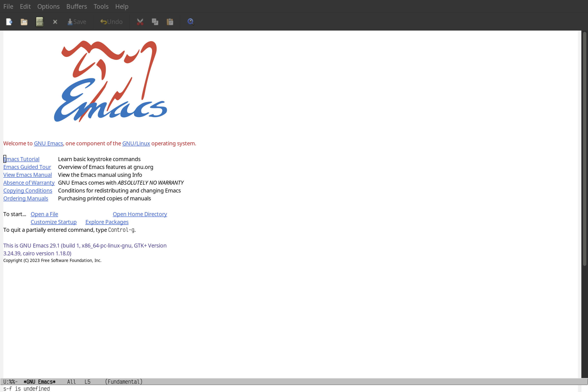This screenshot has height=392, width=588.
Task: Click the search/find icon in toolbar
Action: click(190, 21)
